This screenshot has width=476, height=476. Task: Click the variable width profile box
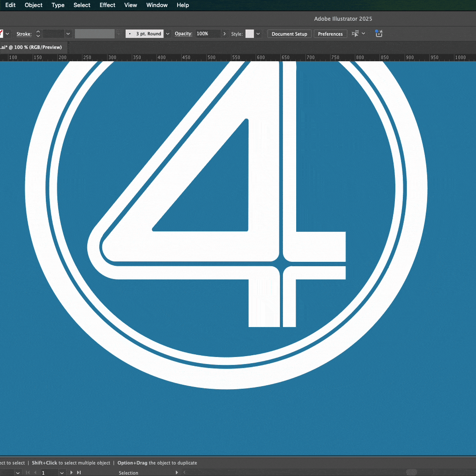tap(95, 33)
